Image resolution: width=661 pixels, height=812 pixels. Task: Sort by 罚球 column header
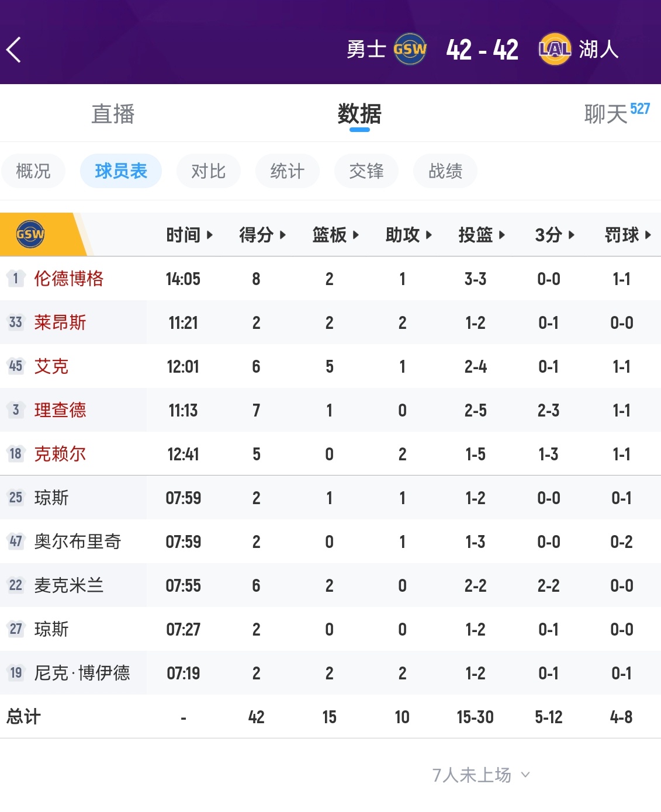pyautogui.click(x=628, y=235)
